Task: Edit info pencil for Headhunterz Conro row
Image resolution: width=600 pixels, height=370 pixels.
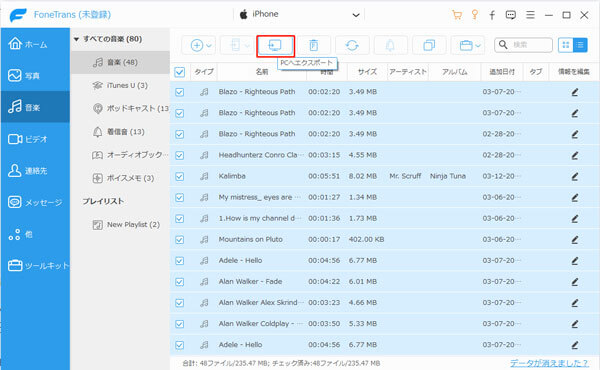Action: 575,155
